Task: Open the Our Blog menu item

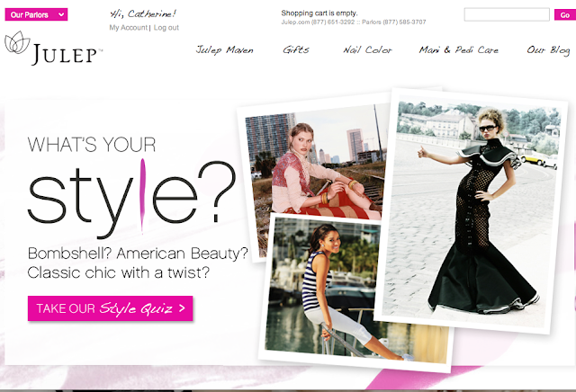Action: pyautogui.click(x=548, y=50)
